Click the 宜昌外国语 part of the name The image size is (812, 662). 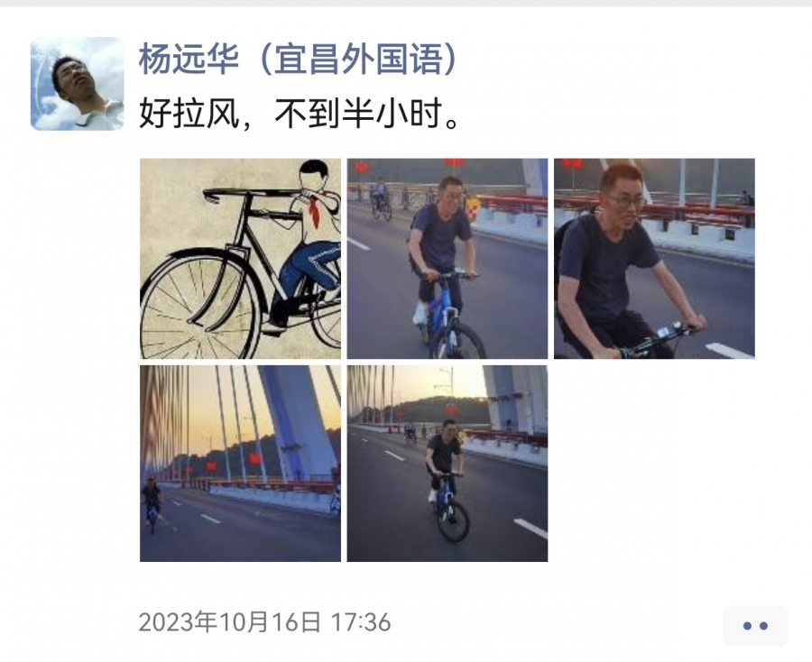point(358,59)
